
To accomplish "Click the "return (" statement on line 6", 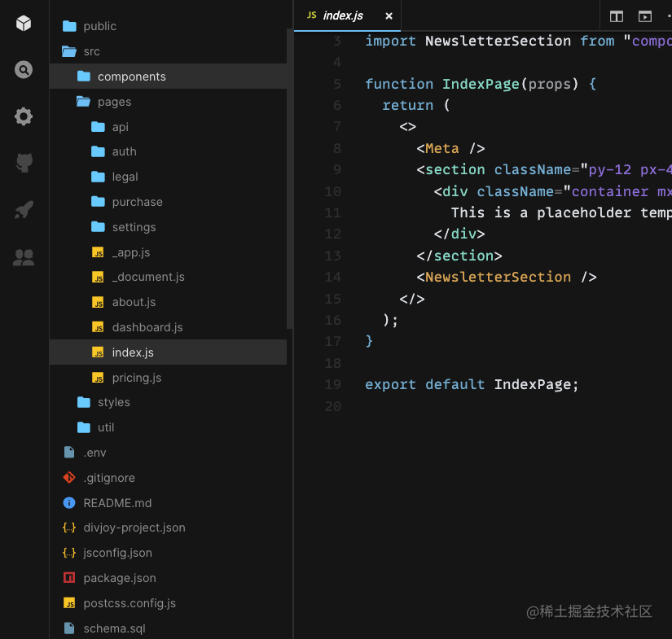I will pos(416,105).
